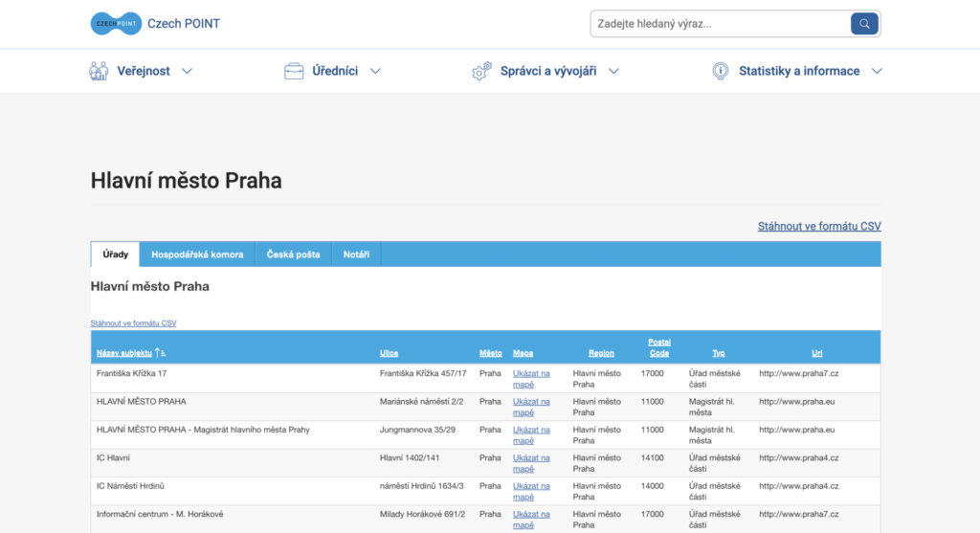Open map link for IC Hlavní row
Screen dimensions: 980x533
point(531,463)
